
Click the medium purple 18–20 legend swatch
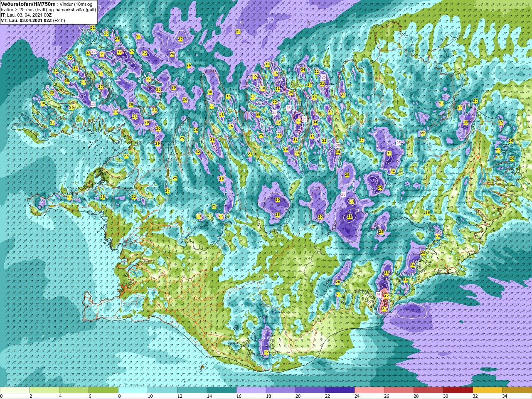coord(281,390)
